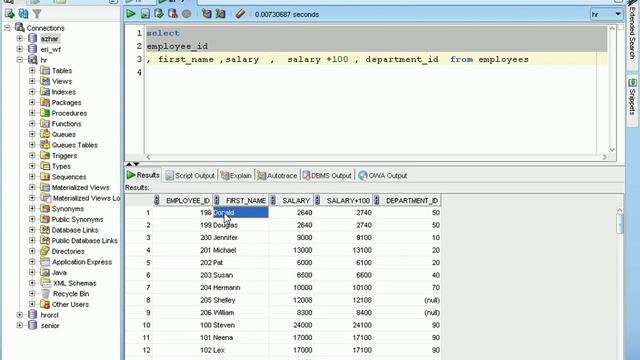Click the Rollback toolbar icon

click(173, 14)
